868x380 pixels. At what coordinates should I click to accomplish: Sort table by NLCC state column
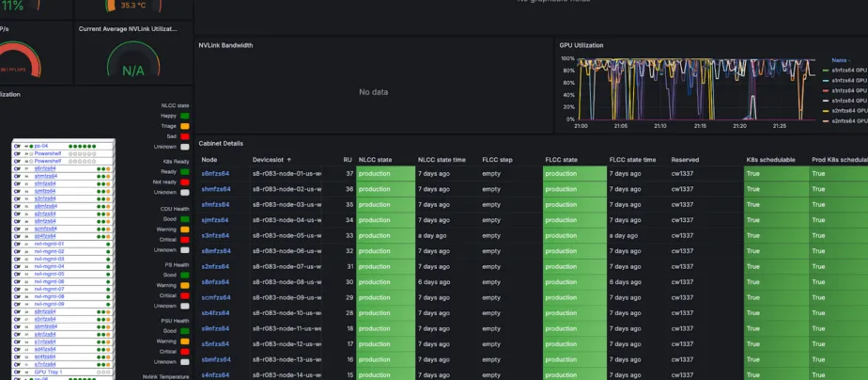(375, 160)
